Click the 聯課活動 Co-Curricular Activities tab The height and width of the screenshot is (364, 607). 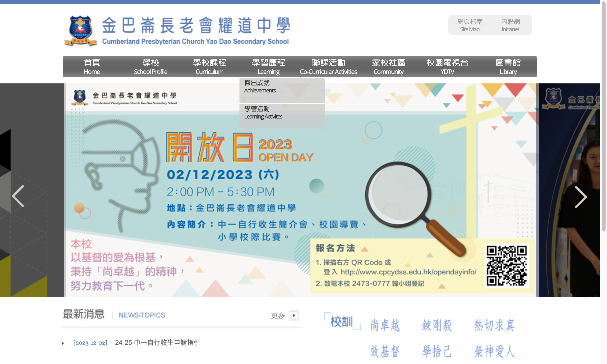point(328,66)
